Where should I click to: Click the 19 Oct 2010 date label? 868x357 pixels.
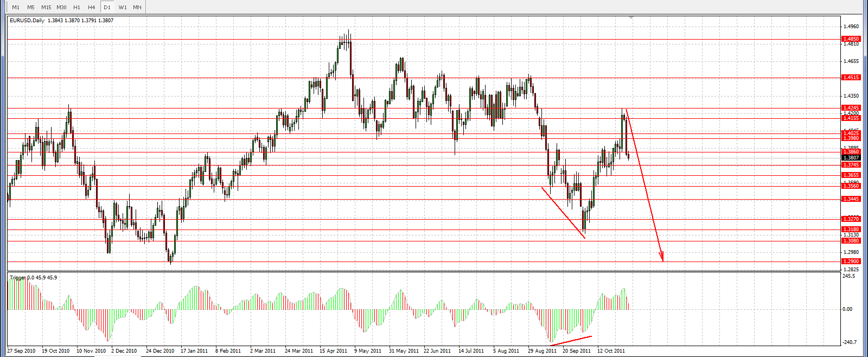point(56,351)
